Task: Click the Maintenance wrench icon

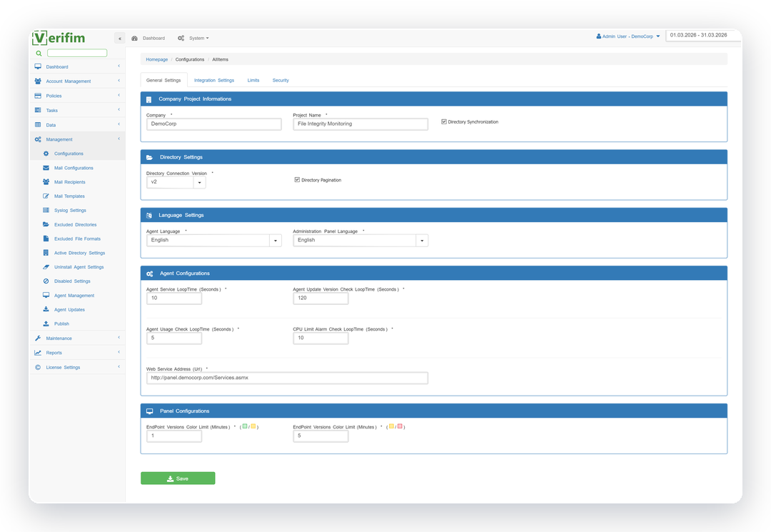Action: [x=38, y=338]
